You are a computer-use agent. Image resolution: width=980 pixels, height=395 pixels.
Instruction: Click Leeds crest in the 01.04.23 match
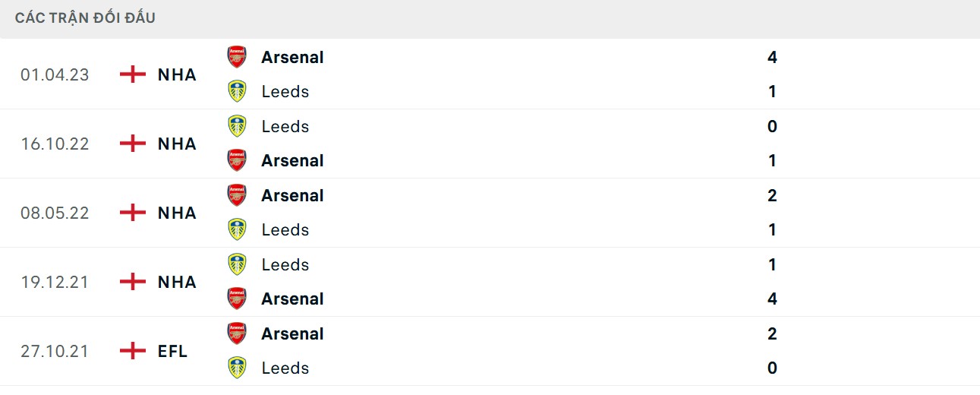click(238, 91)
